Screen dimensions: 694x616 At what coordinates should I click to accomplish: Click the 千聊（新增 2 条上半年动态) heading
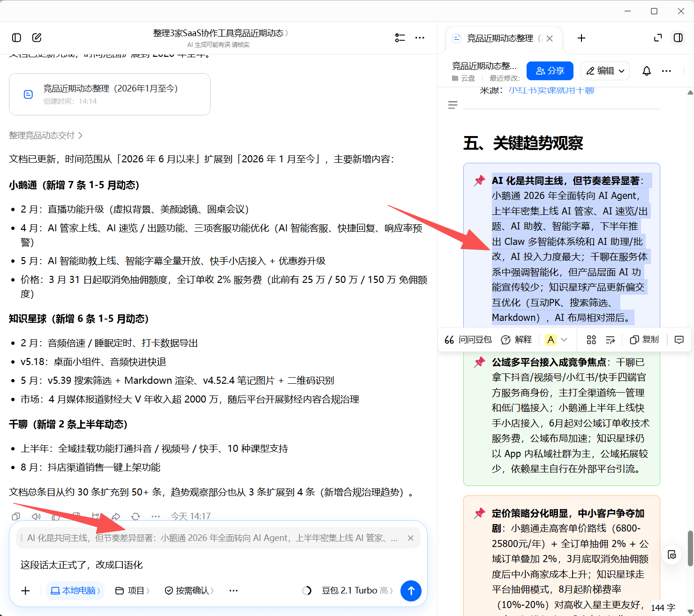[68, 425]
